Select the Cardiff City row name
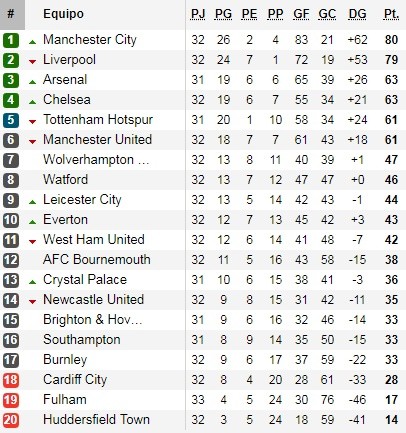Viewport: 406px width, 433px height. click(75, 380)
